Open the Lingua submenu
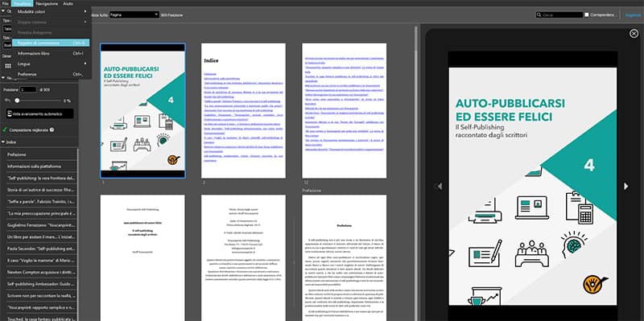The height and width of the screenshot is (321, 644). pyautogui.click(x=52, y=64)
